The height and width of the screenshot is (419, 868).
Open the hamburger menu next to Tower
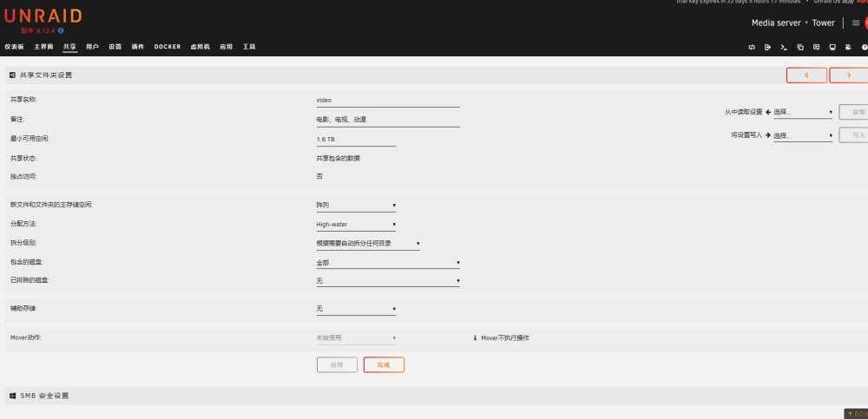pos(856,23)
